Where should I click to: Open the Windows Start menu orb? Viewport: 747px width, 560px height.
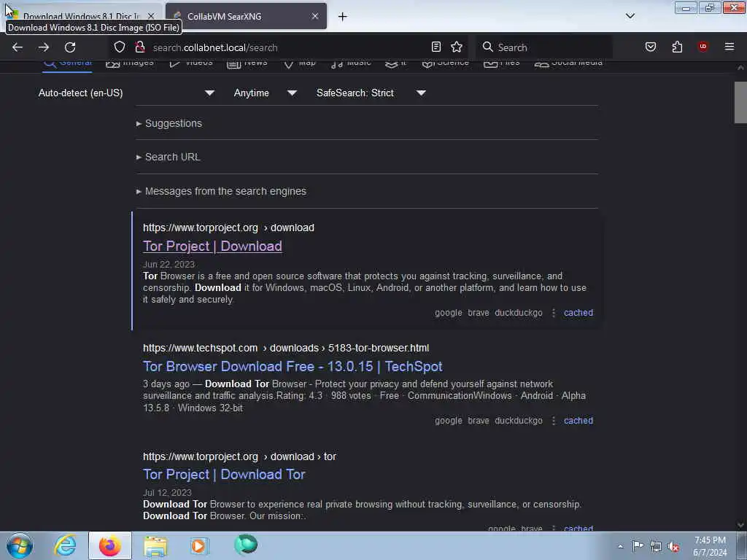point(20,545)
